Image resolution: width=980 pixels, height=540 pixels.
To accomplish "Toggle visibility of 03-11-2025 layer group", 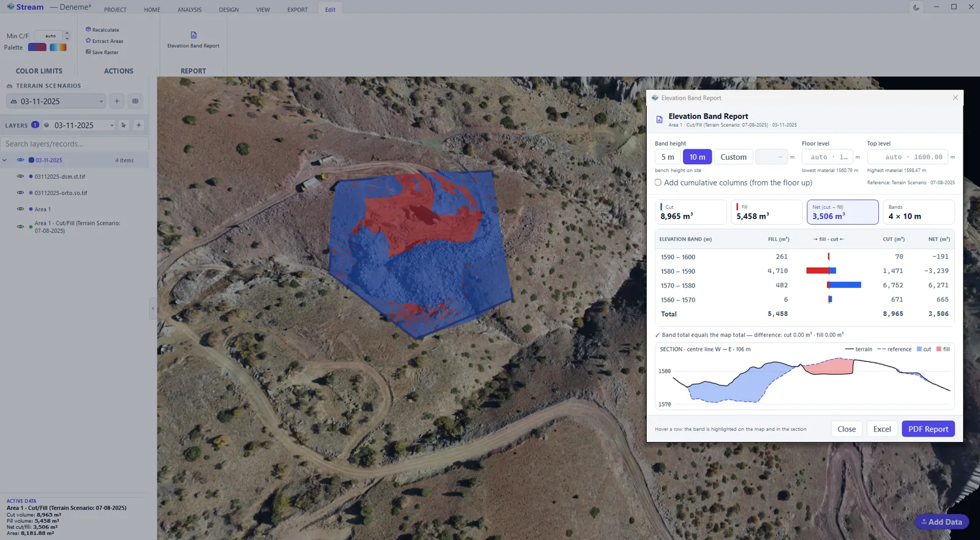I will pyautogui.click(x=20, y=160).
